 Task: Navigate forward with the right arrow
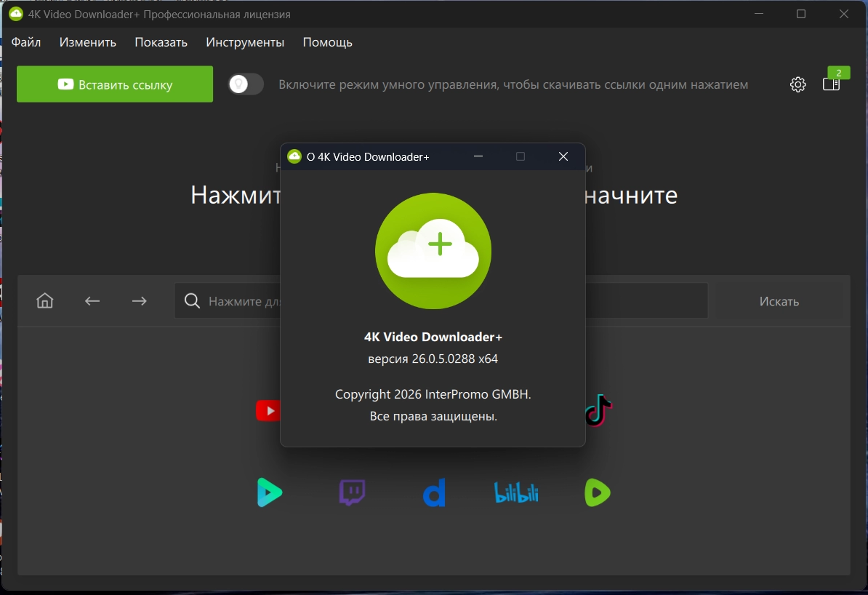139,301
